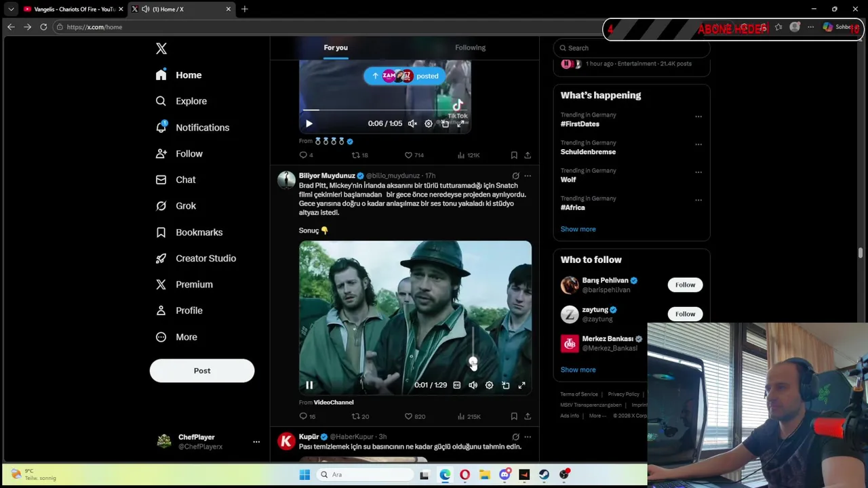The image size is (868, 488).
Task: Switch to Vangelis Chariots Of Fire tab
Action: tap(72, 9)
